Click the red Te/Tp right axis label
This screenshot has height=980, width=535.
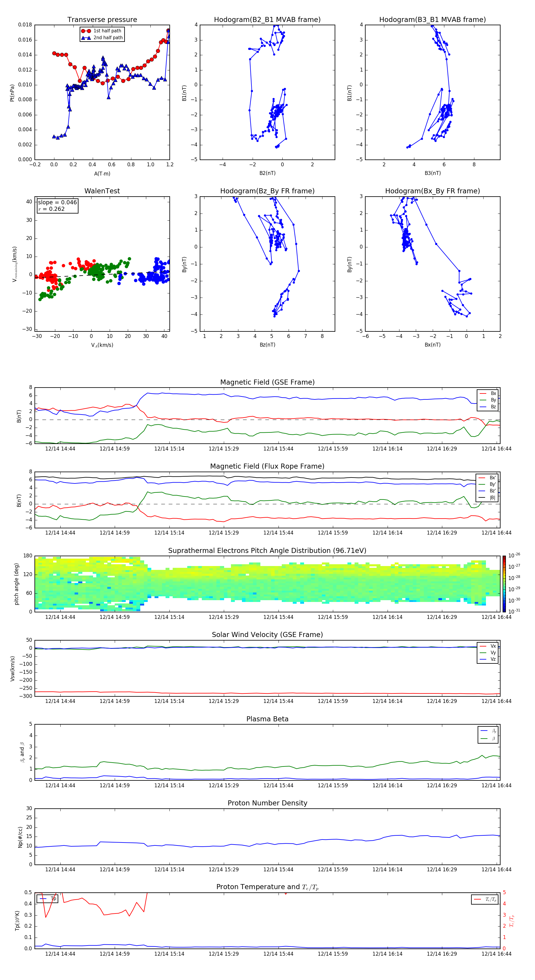click(x=512, y=921)
